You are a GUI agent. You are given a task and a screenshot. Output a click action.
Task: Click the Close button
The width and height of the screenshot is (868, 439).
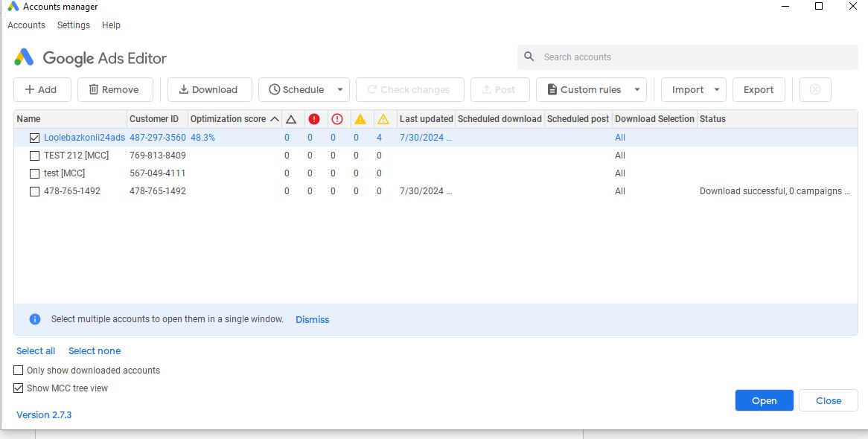(x=829, y=401)
